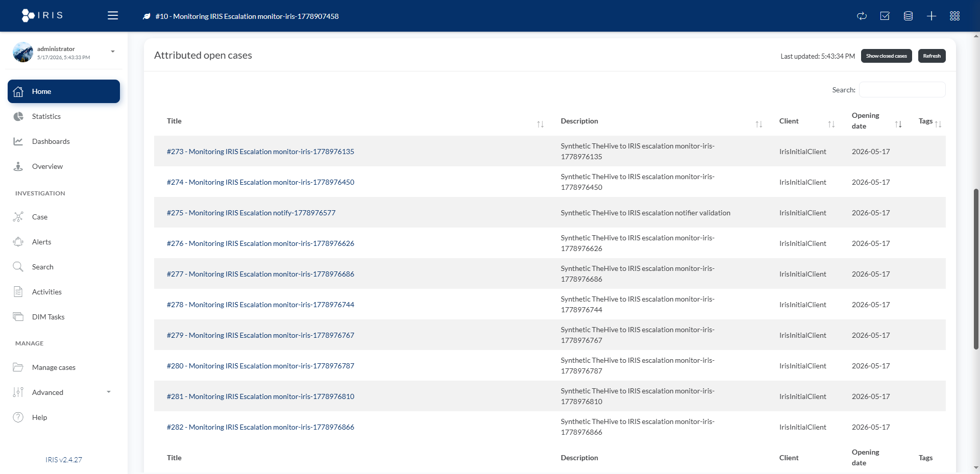The width and height of the screenshot is (980, 474).
Task: Open case #280 monitor-iris-1778976787
Action: 260,366
